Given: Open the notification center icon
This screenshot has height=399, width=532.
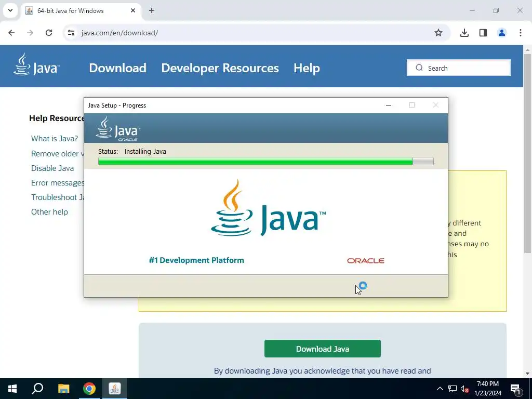Looking at the screenshot, I should (515, 389).
